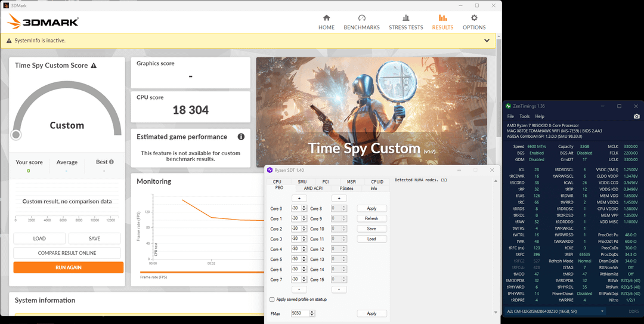The height and width of the screenshot is (324, 644).
Task: Open the Stress Tests section
Action: click(405, 22)
